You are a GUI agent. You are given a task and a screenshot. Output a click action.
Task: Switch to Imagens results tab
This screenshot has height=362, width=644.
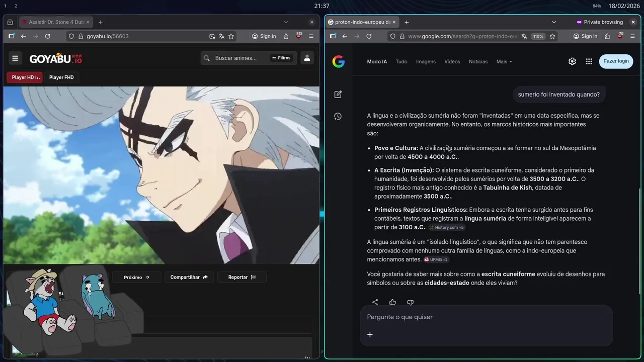tap(426, 61)
